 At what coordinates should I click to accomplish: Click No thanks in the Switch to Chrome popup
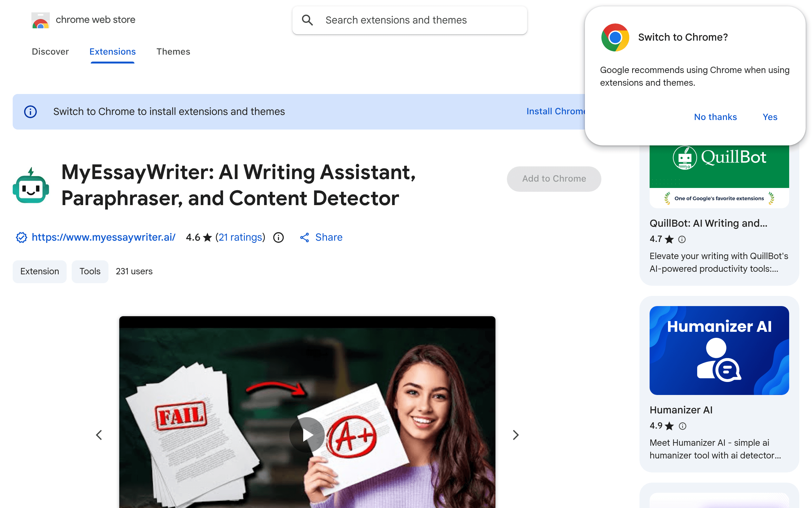tap(715, 117)
